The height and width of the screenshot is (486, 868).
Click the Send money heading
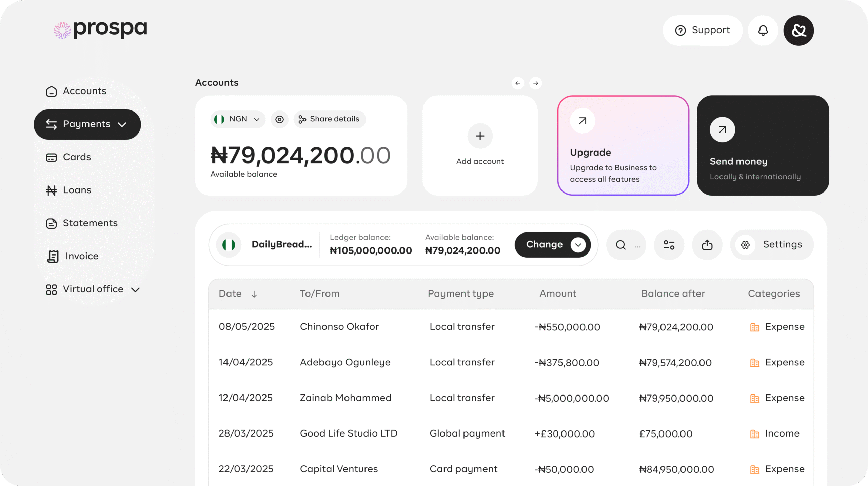point(738,161)
